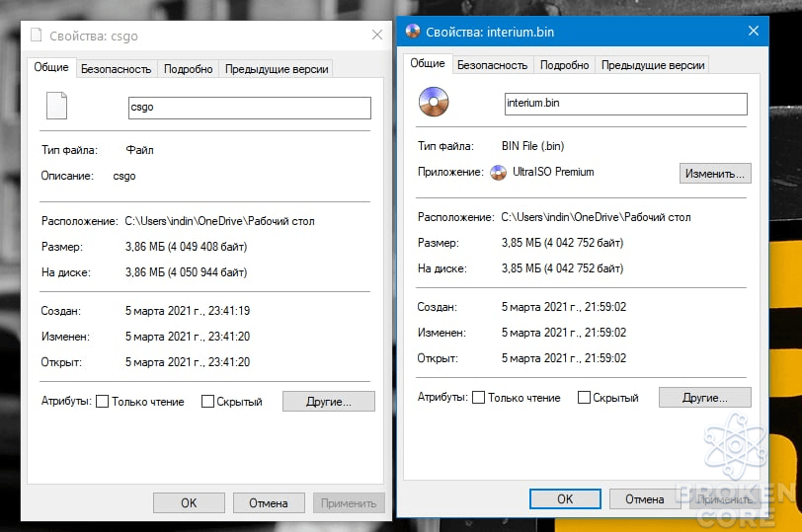Click the Размер value in the interium.bin window
The image size is (802, 532).
click(x=563, y=243)
